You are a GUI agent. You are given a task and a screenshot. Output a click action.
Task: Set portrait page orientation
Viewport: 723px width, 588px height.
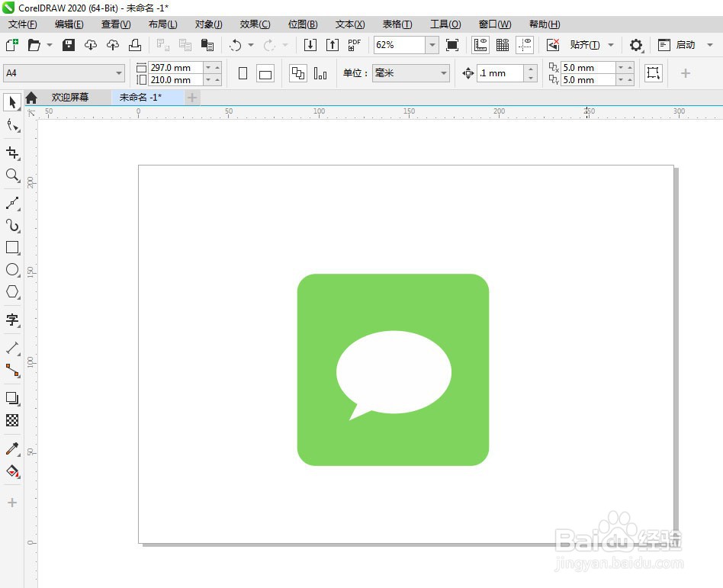tap(243, 73)
